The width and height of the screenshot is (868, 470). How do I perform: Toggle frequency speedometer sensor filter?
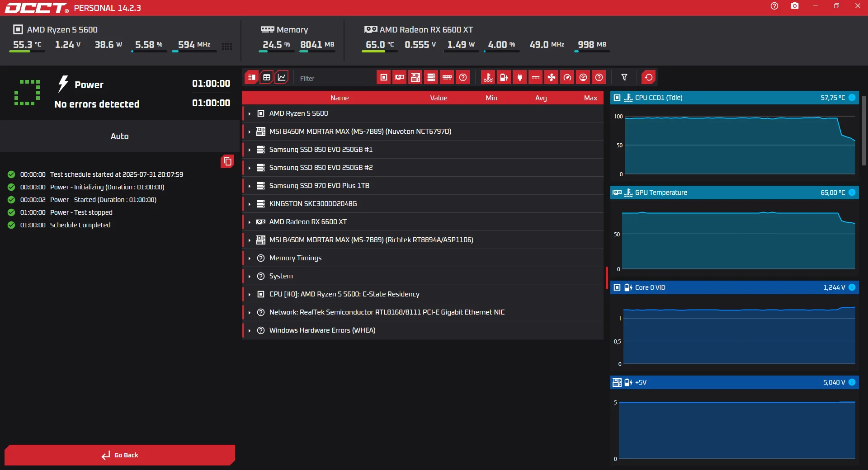(x=567, y=77)
